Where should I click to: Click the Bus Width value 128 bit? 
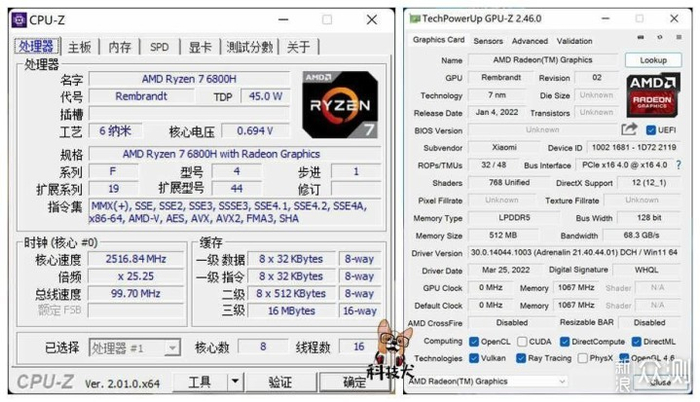pyautogui.click(x=649, y=218)
